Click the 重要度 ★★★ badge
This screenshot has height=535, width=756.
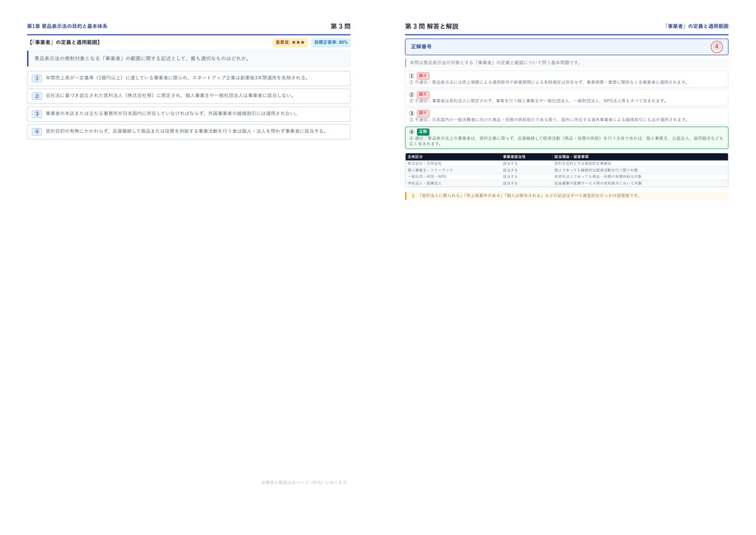[289, 42]
